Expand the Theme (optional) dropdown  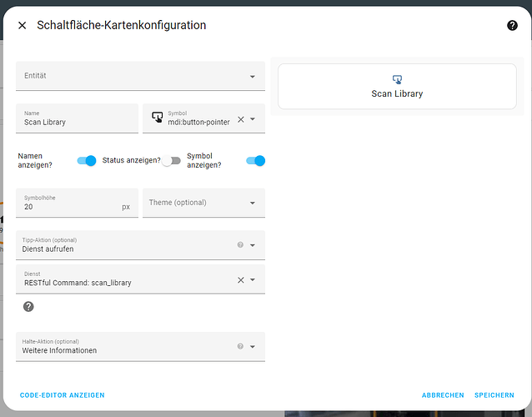253,203
